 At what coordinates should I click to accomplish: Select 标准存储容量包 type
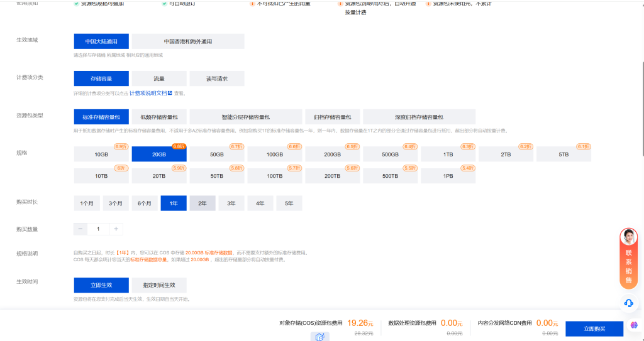click(x=101, y=117)
